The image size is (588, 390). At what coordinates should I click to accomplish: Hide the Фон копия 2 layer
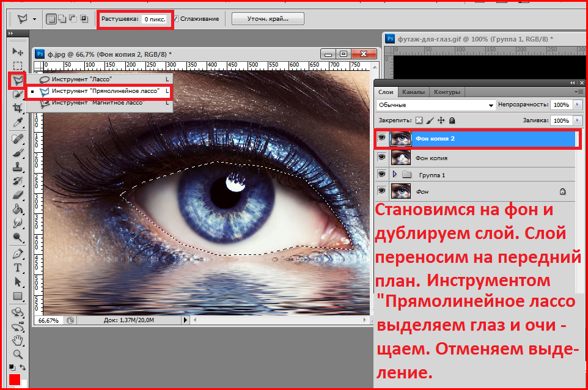click(x=382, y=138)
